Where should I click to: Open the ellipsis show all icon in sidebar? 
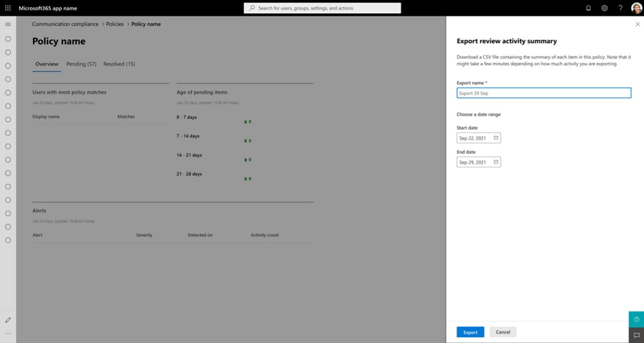click(x=8, y=333)
